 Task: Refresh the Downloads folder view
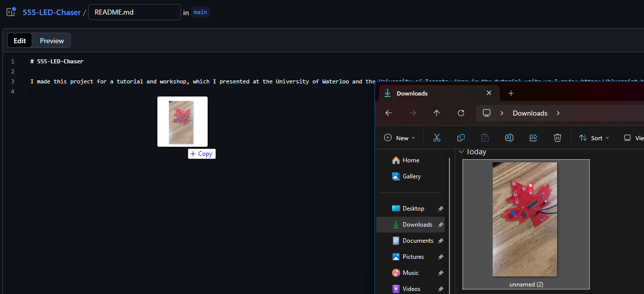(x=461, y=113)
